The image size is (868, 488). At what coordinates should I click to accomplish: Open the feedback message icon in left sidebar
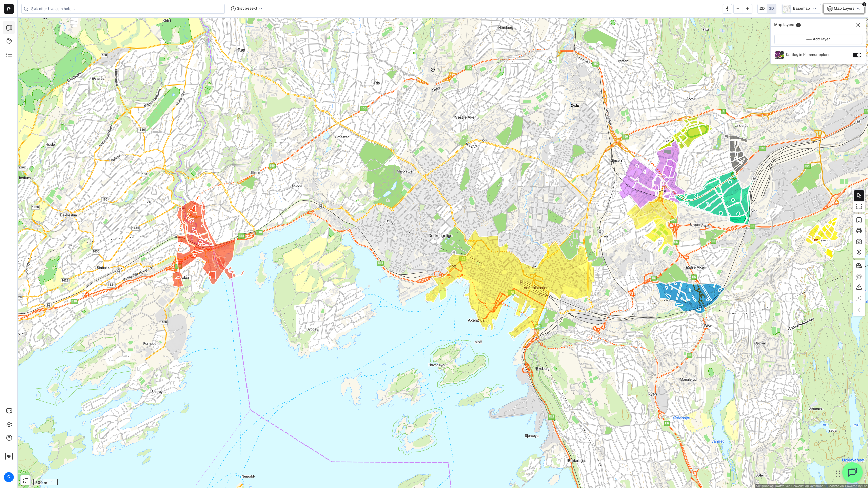coord(9,411)
